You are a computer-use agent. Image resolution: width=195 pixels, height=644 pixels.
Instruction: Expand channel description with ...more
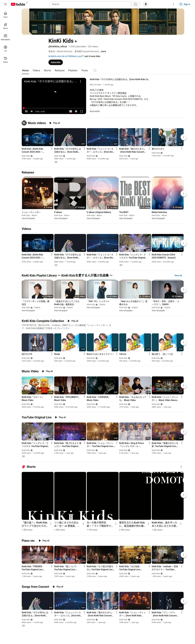coord(103,52)
